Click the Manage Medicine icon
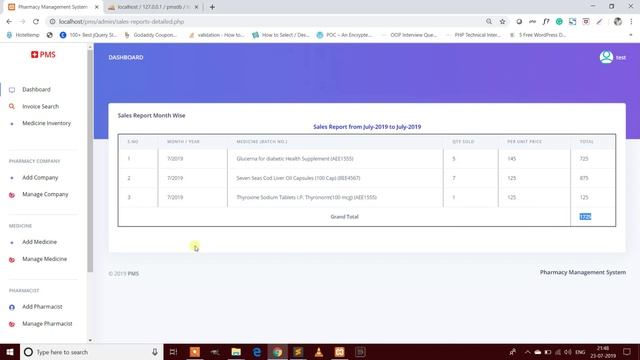The width and height of the screenshot is (640, 360). click(x=12, y=260)
